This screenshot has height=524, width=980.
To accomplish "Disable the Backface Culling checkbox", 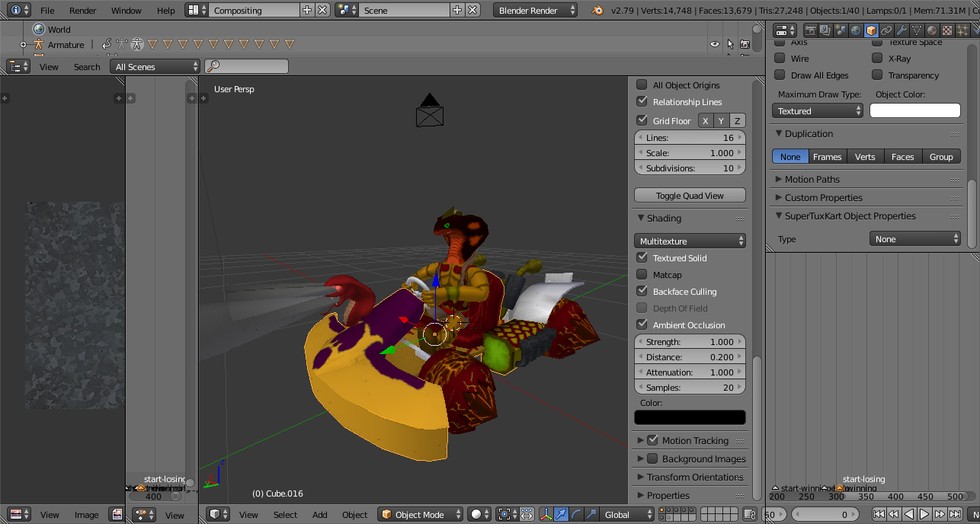I will click(x=642, y=292).
